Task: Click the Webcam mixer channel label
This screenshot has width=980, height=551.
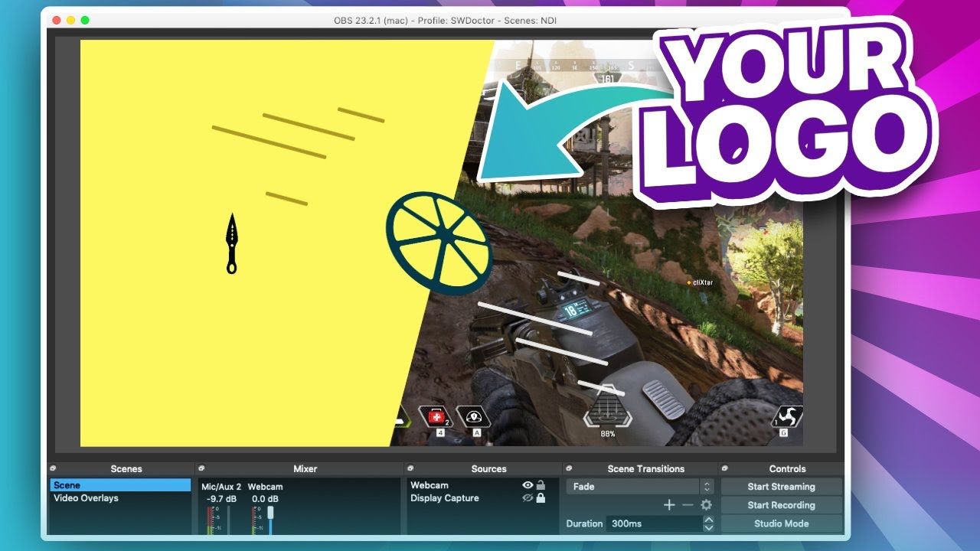Action: (265, 487)
